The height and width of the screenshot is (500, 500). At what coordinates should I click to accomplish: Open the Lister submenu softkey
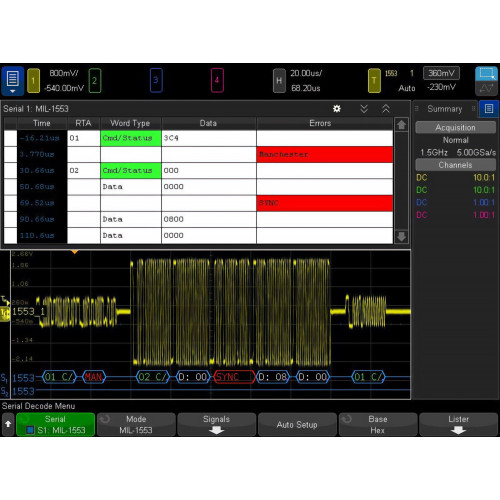coord(459,424)
